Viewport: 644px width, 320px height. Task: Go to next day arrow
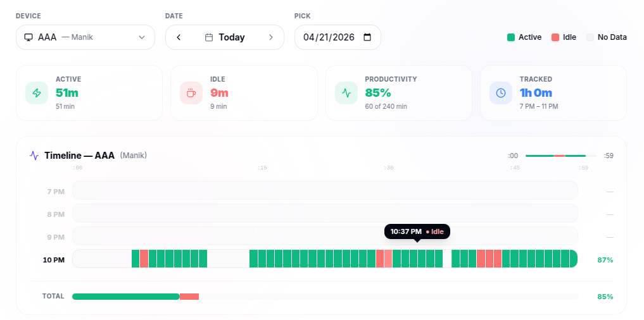271,37
